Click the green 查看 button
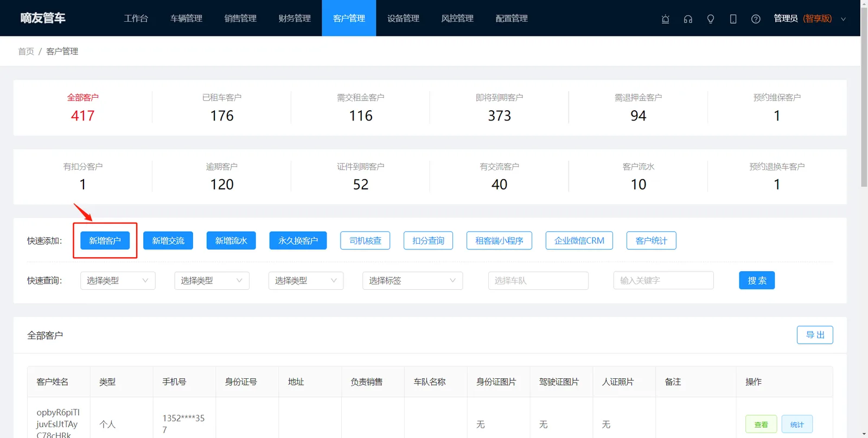868x438 pixels. 761,424
